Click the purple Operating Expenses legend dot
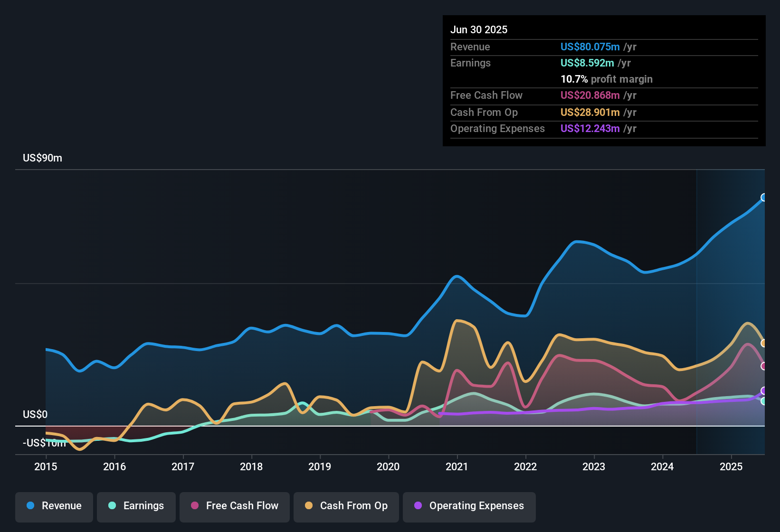 pos(418,505)
